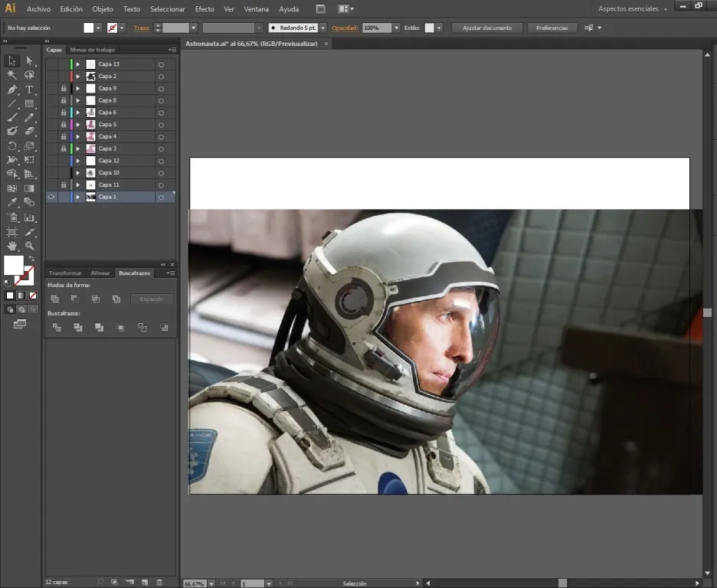Select the Selection (arrow) tool
This screenshot has height=588, width=717.
coord(12,60)
